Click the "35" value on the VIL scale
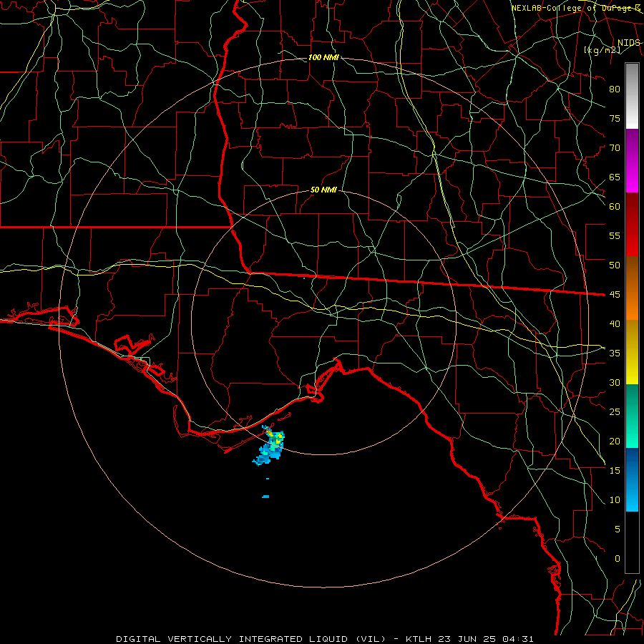 click(x=615, y=353)
